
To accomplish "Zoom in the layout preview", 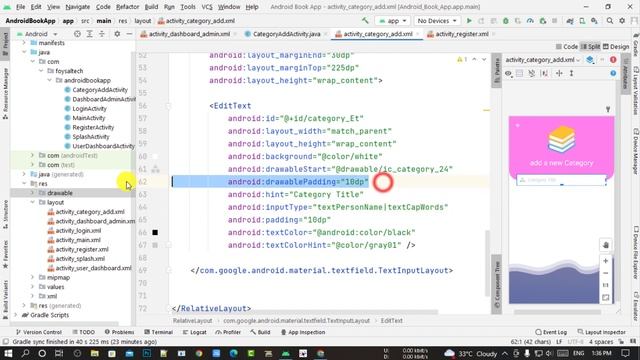I will click(x=605, y=261).
